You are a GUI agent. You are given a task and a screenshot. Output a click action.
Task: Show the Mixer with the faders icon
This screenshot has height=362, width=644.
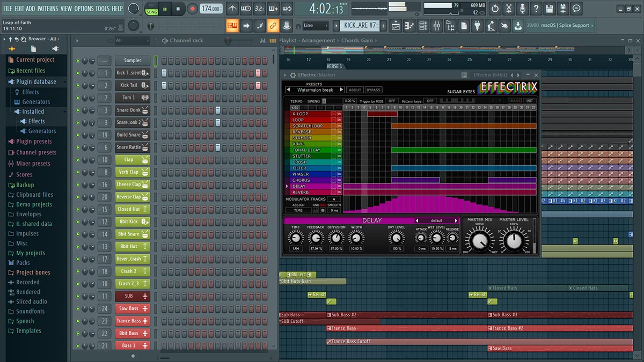point(437,25)
